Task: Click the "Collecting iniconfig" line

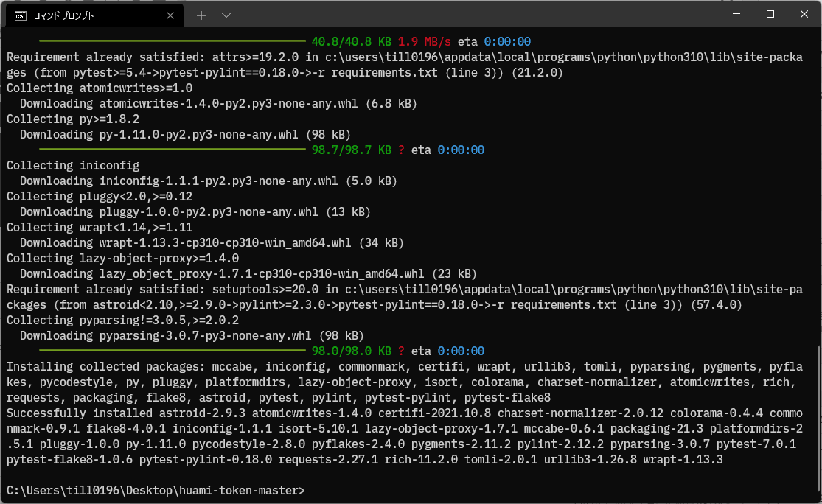Action: coord(72,165)
